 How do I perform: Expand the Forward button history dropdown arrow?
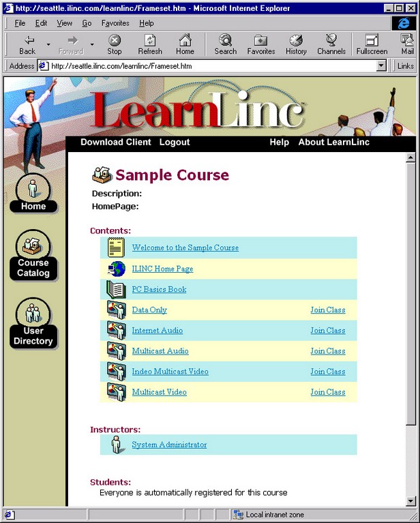pos(92,44)
